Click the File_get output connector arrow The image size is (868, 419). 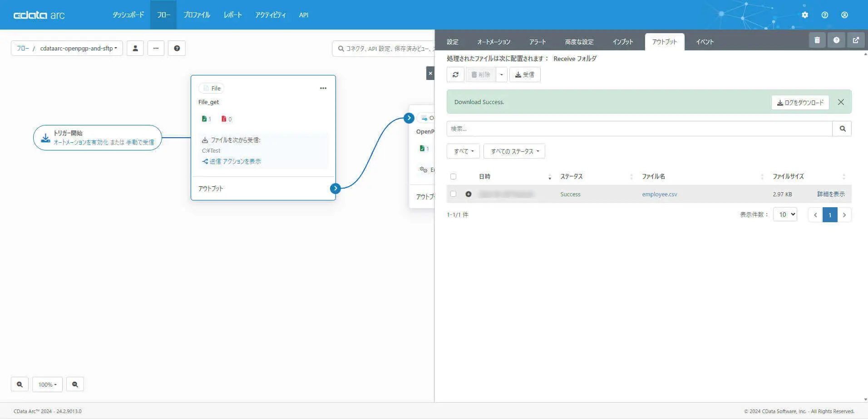pos(335,188)
